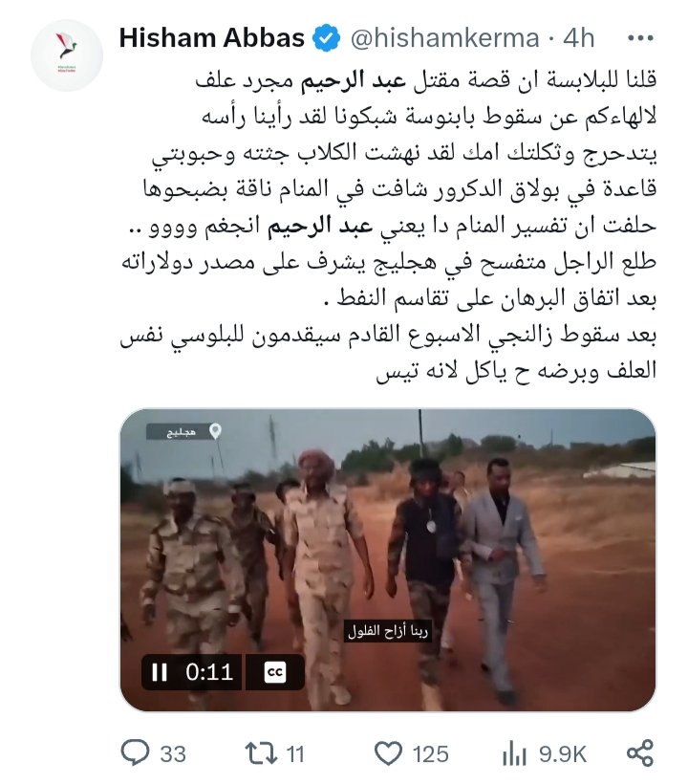Viewport: 688px width, 784px height.
Task: Click the video location pin icon
Action: click(x=215, y=431)
